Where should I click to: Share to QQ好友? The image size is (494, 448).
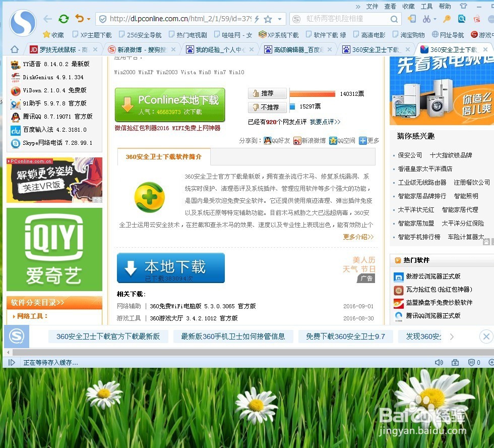pyautogui.click(x=277, y=141)
